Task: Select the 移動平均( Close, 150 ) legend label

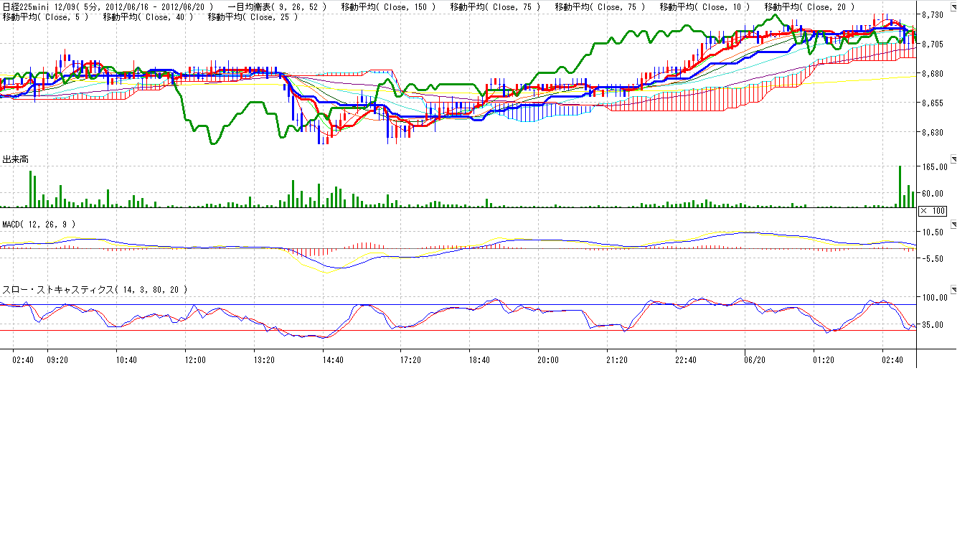Action: point(388,7)
